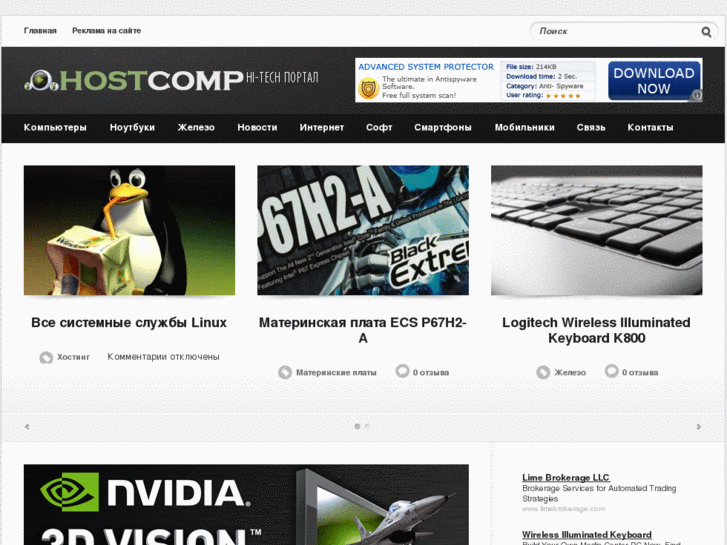Click the NVIDIA 3D Vision banner image
Viewport: 727px width, 545px height.
[x=246, y=505]
